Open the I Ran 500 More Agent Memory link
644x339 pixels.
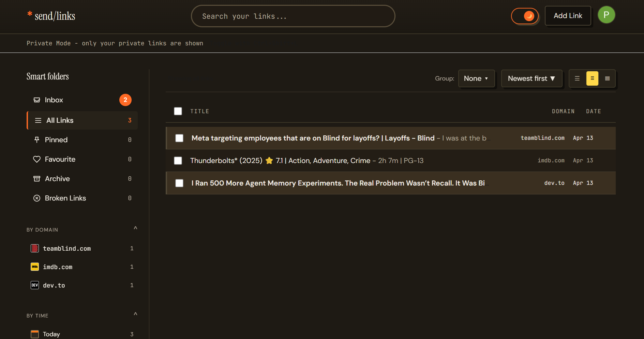[x=338, y=183]
